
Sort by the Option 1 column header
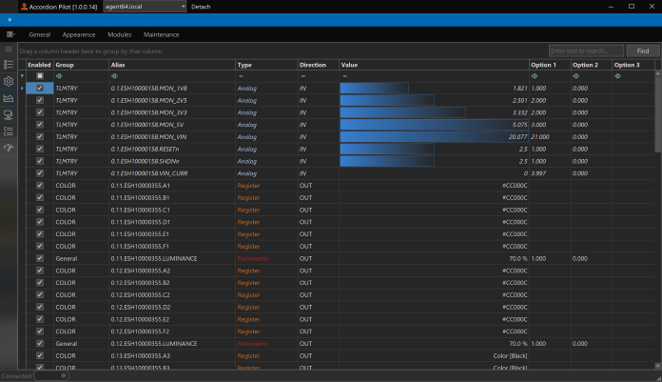pyautogui.click(x=550, y=65)
